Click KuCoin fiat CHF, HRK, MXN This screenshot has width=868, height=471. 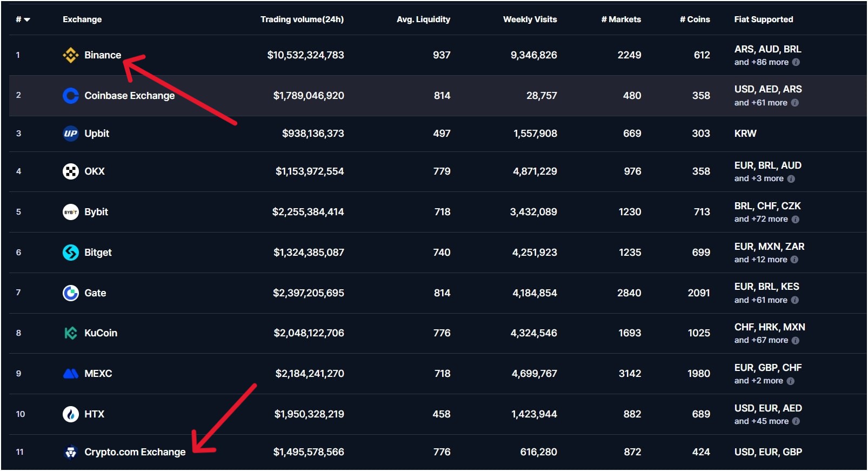tap(770, 327)
